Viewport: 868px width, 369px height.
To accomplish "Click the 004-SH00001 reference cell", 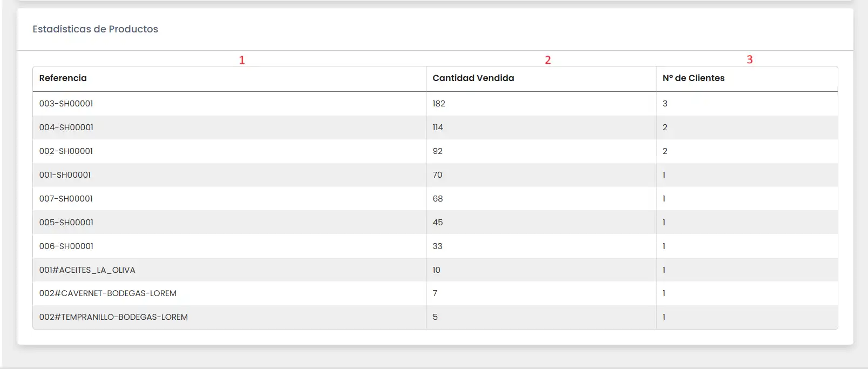I will point(66,128).
